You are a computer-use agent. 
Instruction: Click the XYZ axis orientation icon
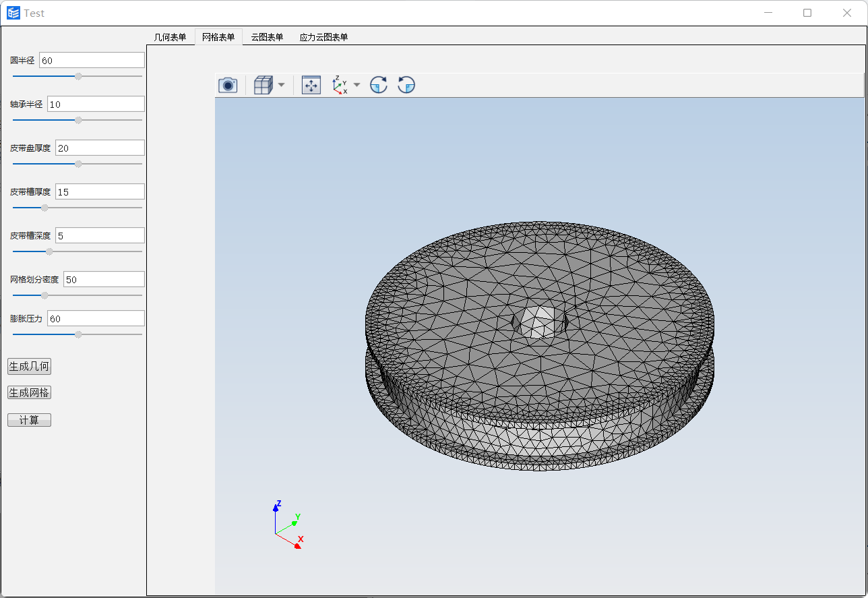340,85
